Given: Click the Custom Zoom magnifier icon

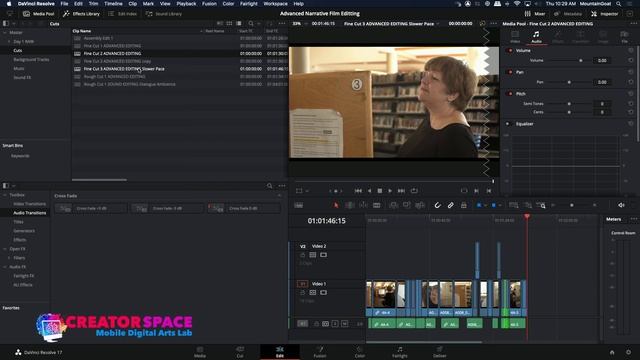Looking at the screenshot, I should tap(541, 205).
